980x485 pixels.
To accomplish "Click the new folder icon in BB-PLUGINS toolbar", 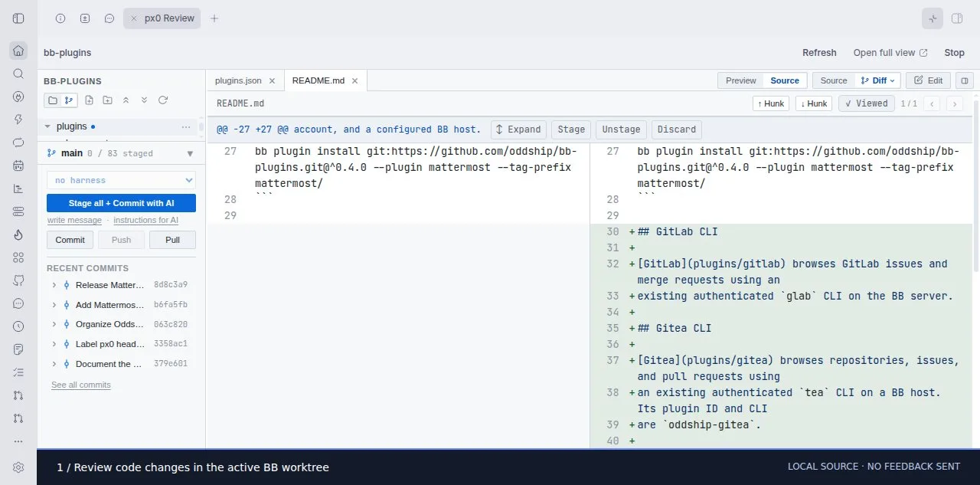I will point(107,100).
